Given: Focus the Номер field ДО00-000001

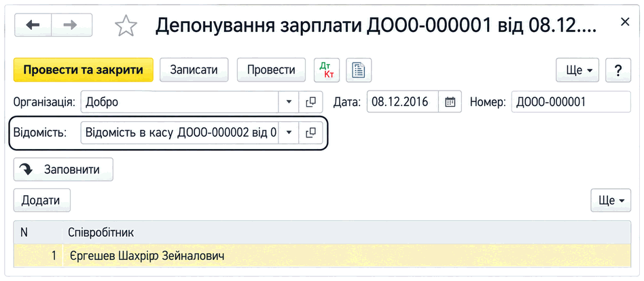Looking at the screenshot, I should (x=571, y=101).
